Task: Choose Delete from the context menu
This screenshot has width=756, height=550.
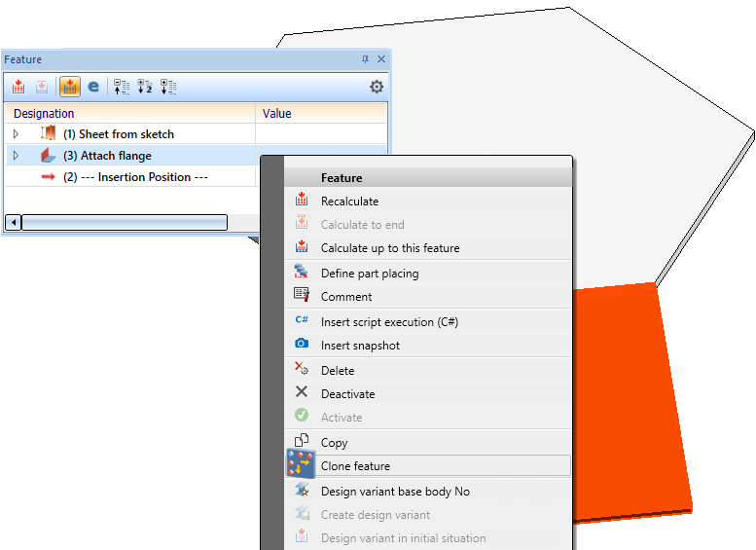Action: click(x=428, y=371)
